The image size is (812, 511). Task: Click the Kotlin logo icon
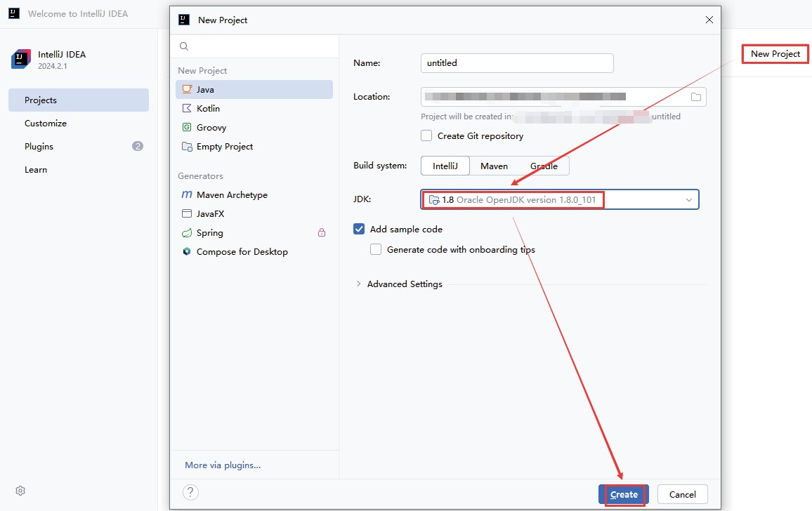pyautogui.click(x=187, y=108)
